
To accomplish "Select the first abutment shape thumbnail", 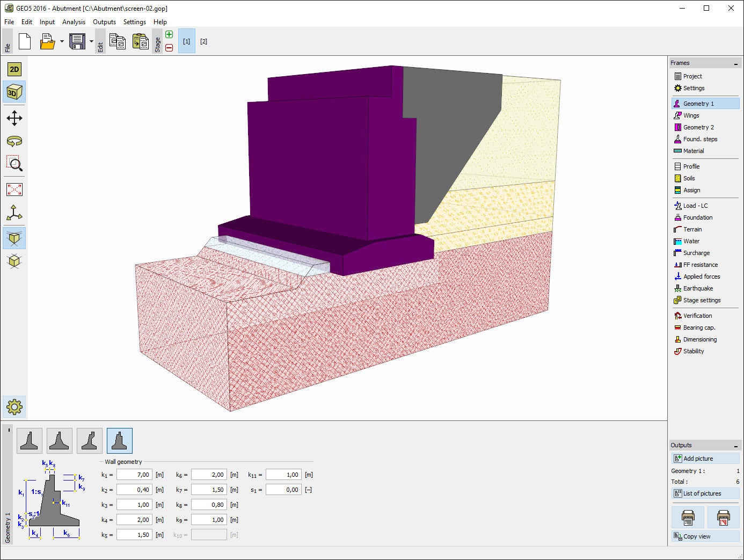I will click(x=30, y=440).
